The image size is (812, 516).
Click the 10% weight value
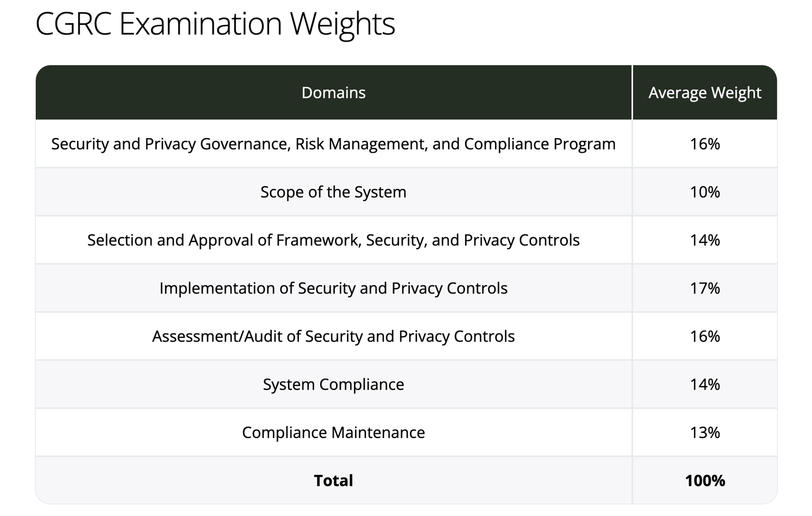[704, 192]
